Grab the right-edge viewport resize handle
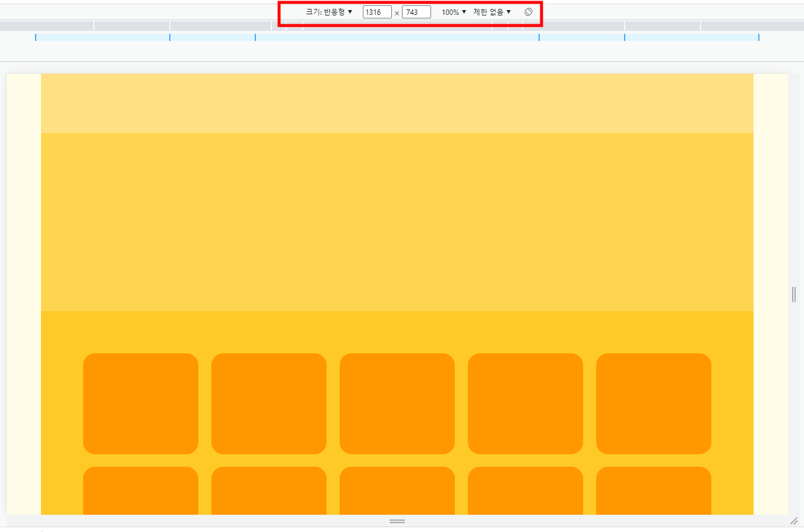This screenshot has height=532, width=804. point(794,294)
